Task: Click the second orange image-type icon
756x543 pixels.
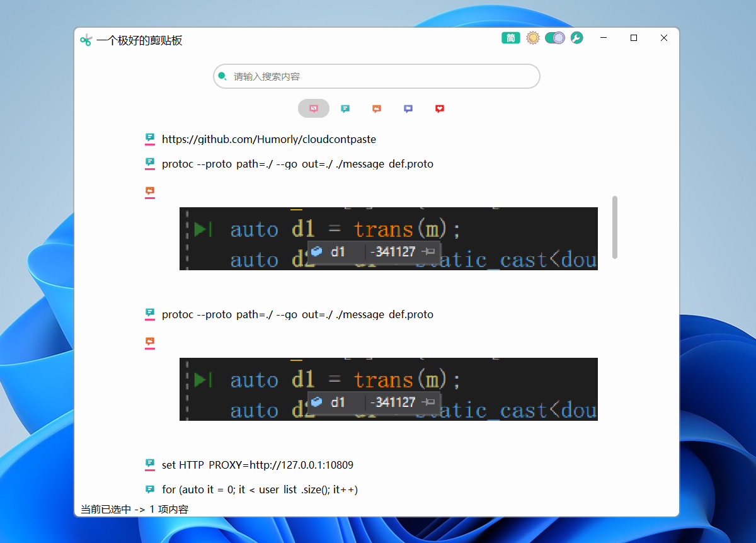Action: click(150, 342)
